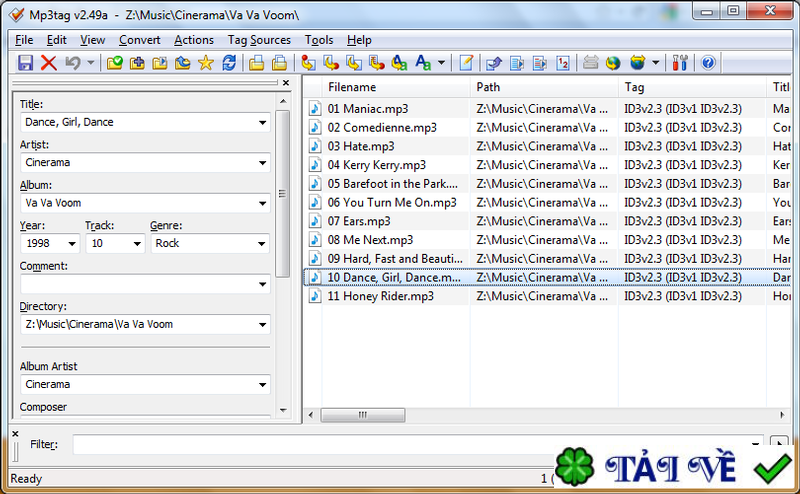Click the red X Remove tag icon
The width and height of the screenshot is (800, 494).
click(x=48, y=63)
